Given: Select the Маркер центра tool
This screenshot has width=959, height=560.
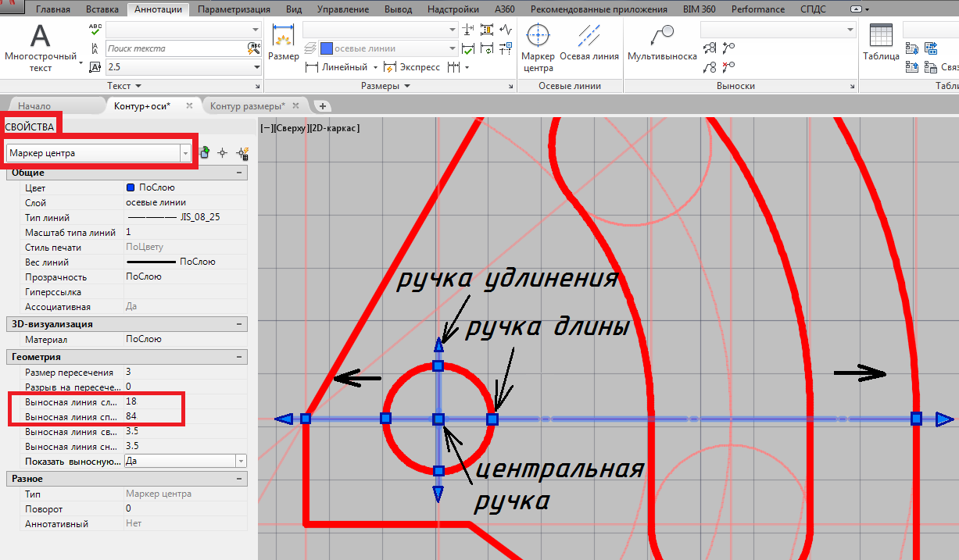Looking at the screenshot, I should click(x=538, y=46).
